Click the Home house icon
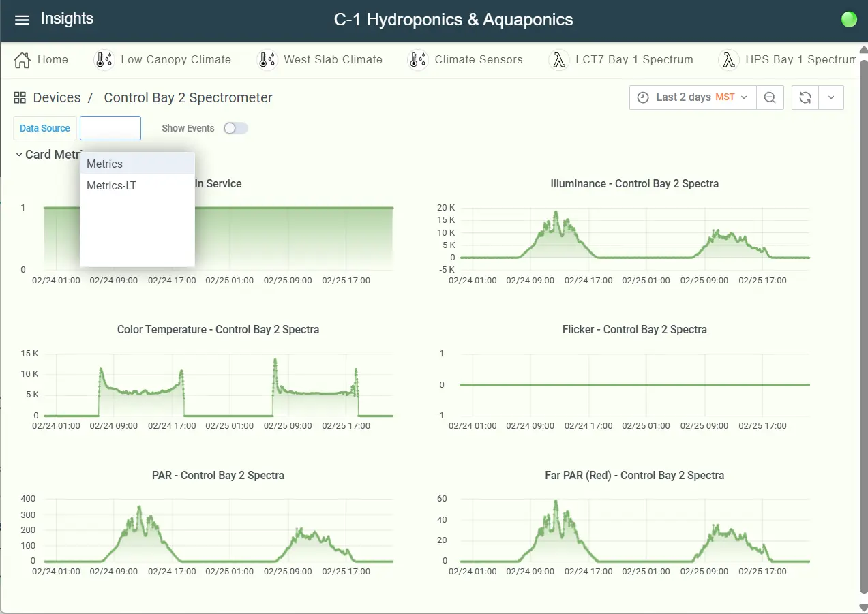The width and height of the screenshot is (868, 614). [23, 60]
